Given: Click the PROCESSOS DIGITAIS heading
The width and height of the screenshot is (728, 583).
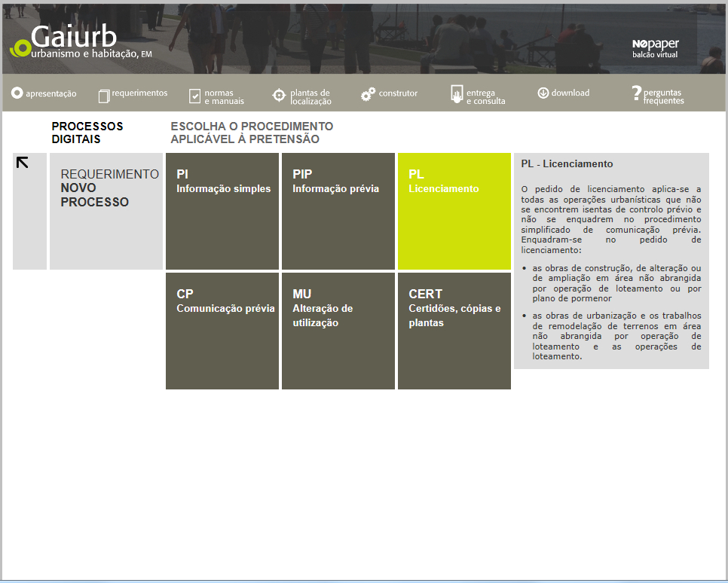Looking at the screenshot, I should click(87, 133).
